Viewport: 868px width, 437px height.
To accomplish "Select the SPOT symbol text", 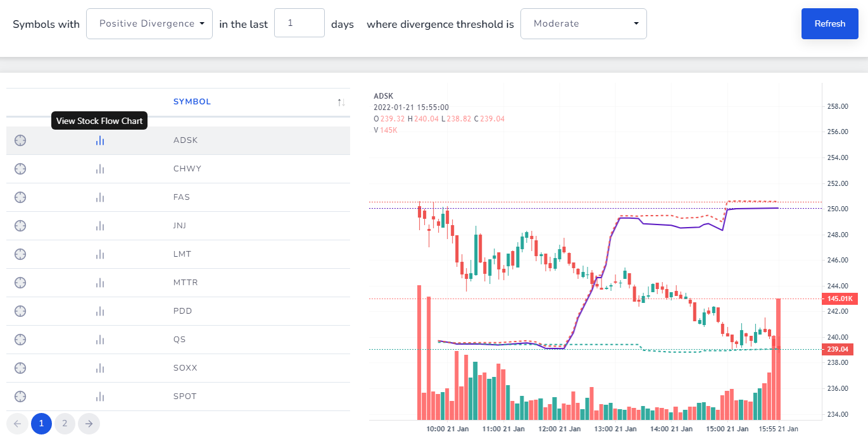I will tap(185, 397).
